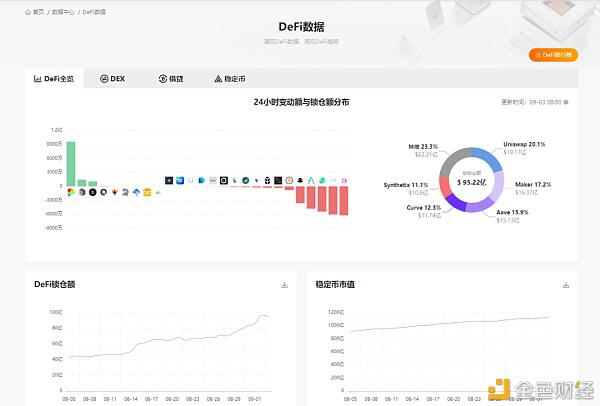
Task: Click the blue lambda-shaped project icon
Action: pos(311,180)
